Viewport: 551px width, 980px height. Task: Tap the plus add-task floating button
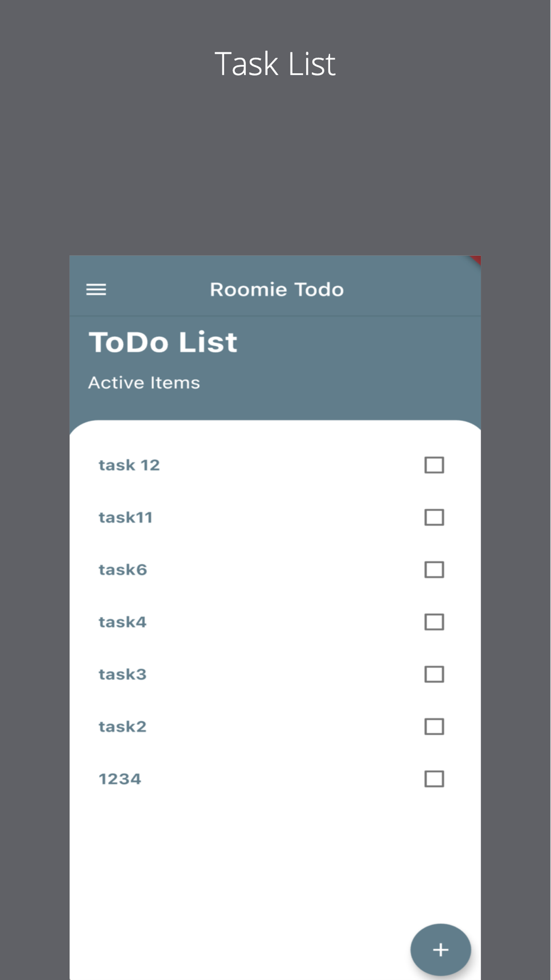tap(440, 950)
